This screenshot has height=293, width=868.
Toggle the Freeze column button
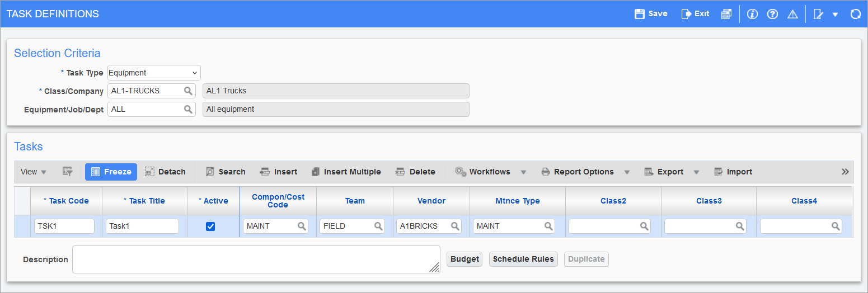click(111, 172)
